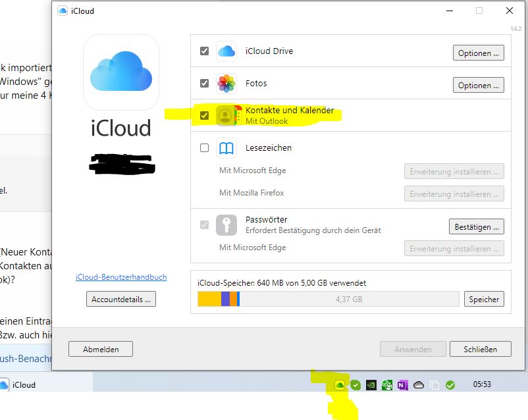
Task: Click the Fotos pinwheel icon
Action: (226, 84)
